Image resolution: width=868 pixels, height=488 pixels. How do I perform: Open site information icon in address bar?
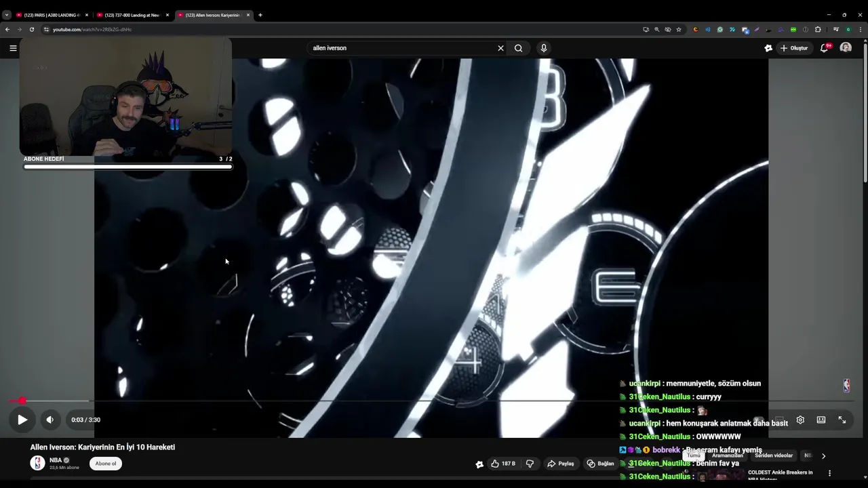46,29
